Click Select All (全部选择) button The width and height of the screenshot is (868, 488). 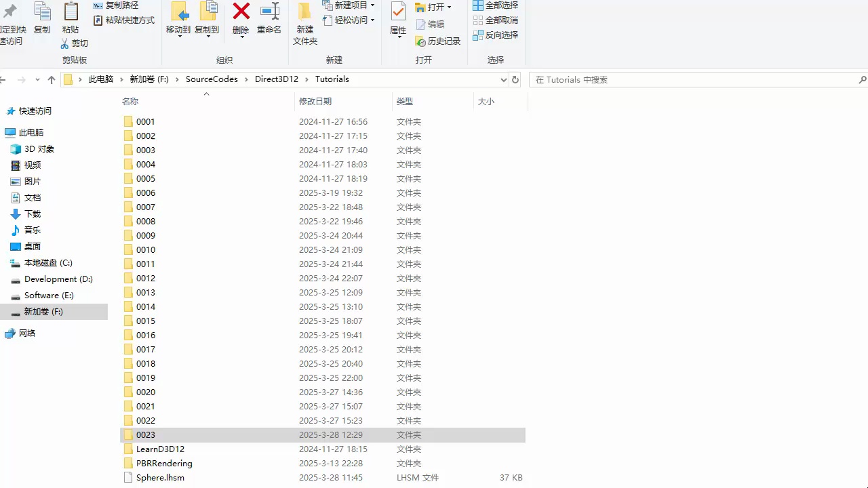pos(495,5)
